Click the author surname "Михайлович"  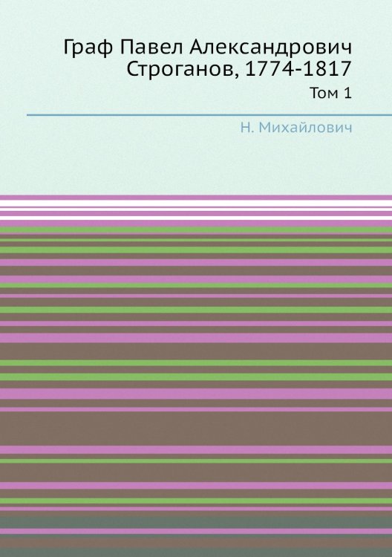pos(306,128)
